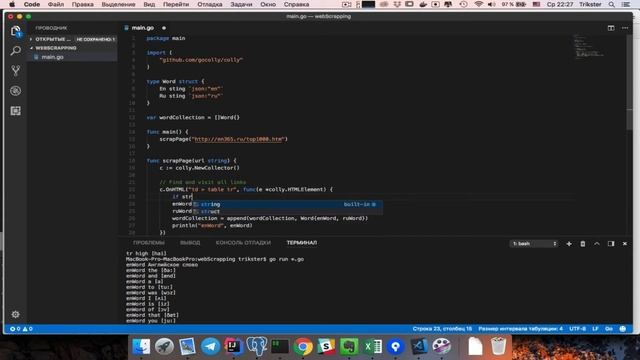The width and height of the screenshot is (640, 360).
Task: Kill terminal with the trash icon
Action: coord(583,244)
